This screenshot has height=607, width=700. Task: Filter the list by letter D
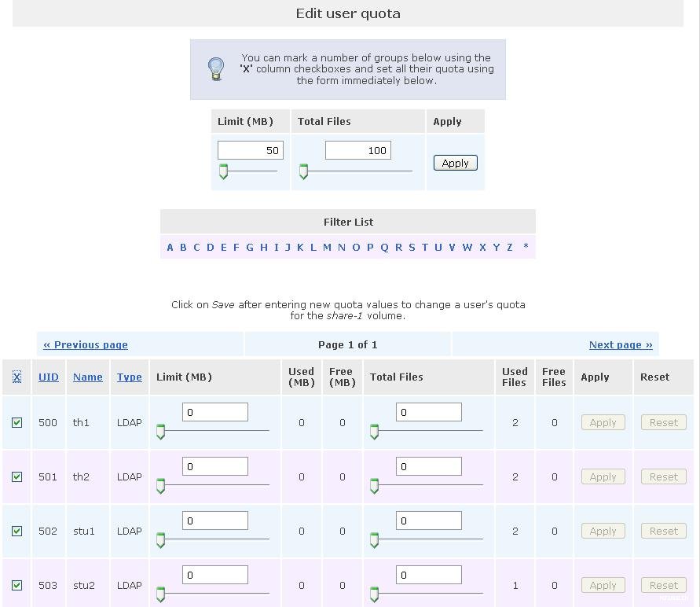tap(211, 247)
